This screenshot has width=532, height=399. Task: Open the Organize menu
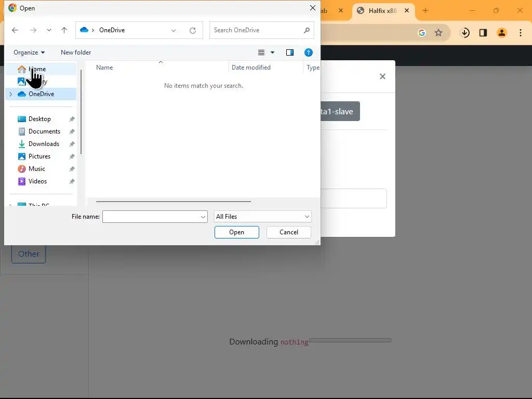point(29,52)
